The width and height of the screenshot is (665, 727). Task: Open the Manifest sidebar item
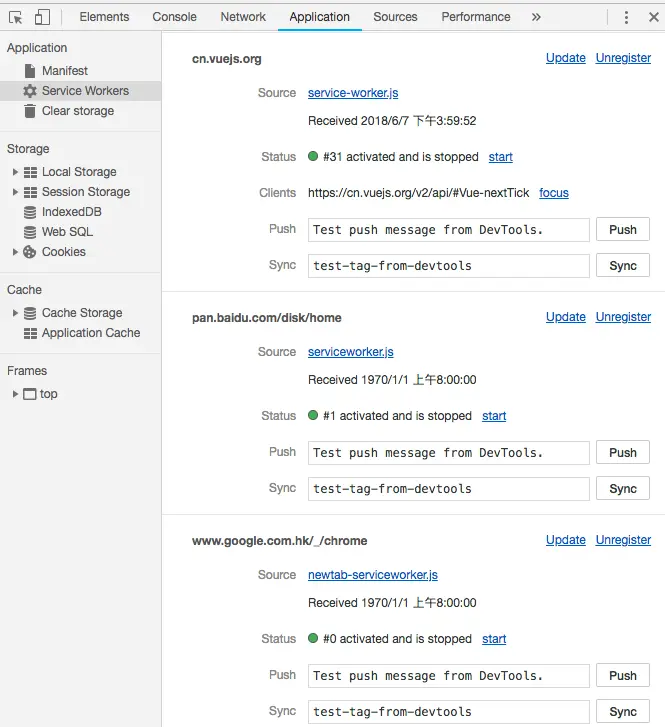(x=65, y=70)
